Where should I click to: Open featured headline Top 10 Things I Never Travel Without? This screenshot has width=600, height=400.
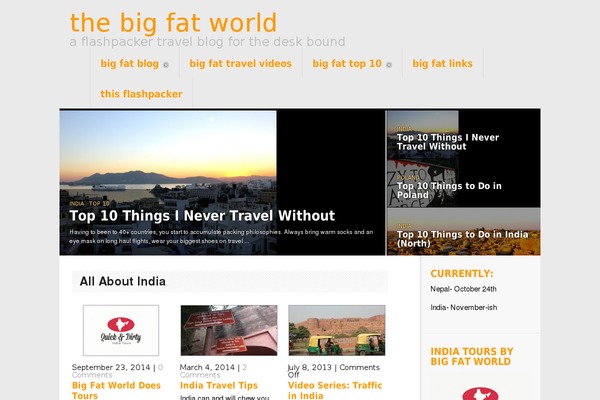coord(202,216)
